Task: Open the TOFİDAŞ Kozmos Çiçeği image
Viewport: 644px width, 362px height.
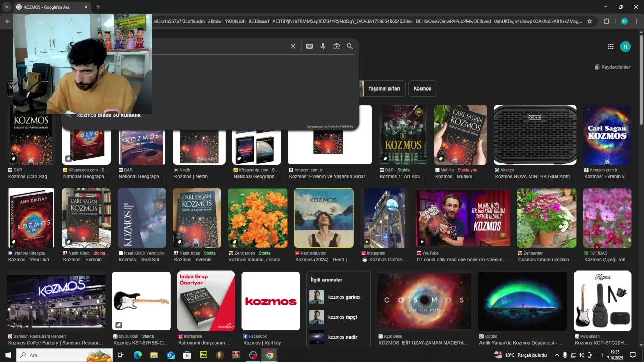Action: tap(607, 218)
